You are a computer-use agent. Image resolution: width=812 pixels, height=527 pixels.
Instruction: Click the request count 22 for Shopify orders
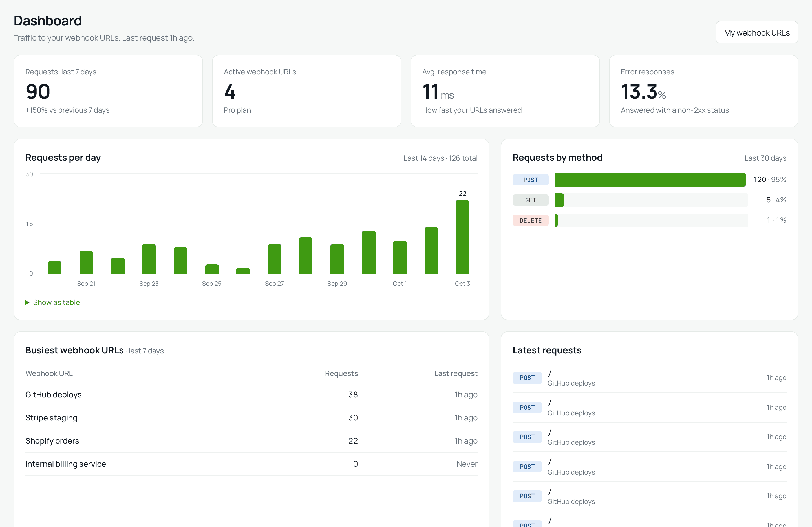(353, 441)
